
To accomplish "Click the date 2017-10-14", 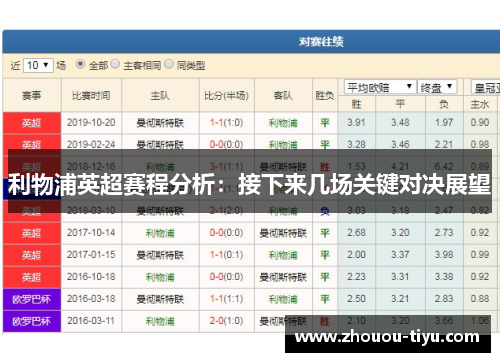I will coord(91,233).
